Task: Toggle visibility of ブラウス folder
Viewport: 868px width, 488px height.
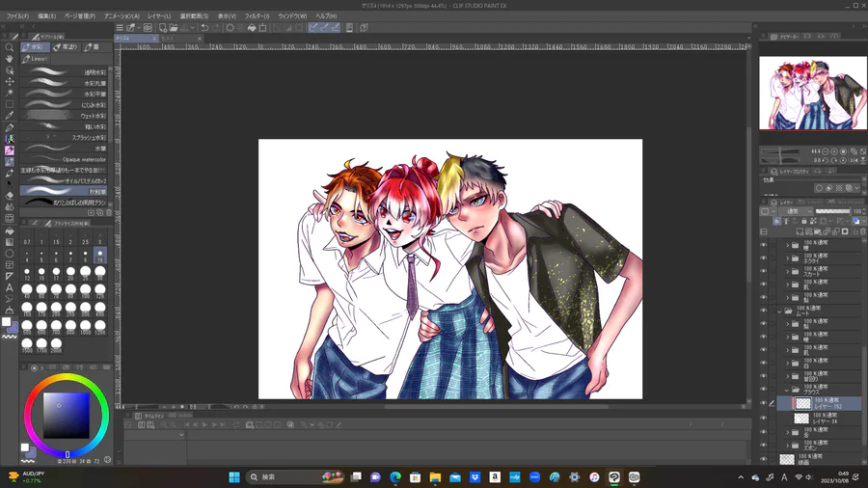Action: [x=764, y=390]
